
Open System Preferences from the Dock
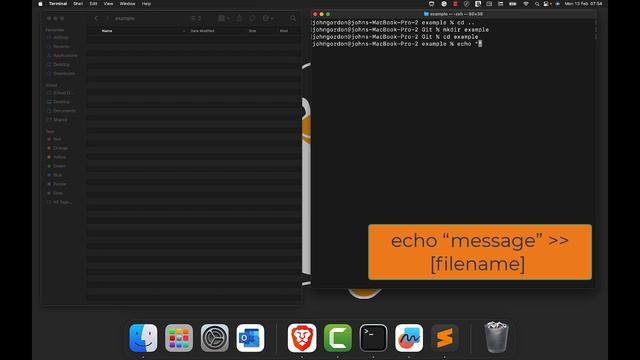(x=215, y=338)
